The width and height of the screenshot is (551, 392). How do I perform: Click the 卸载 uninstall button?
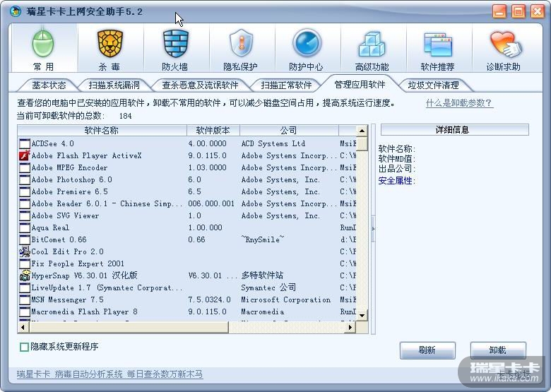(x=498, y=350)
